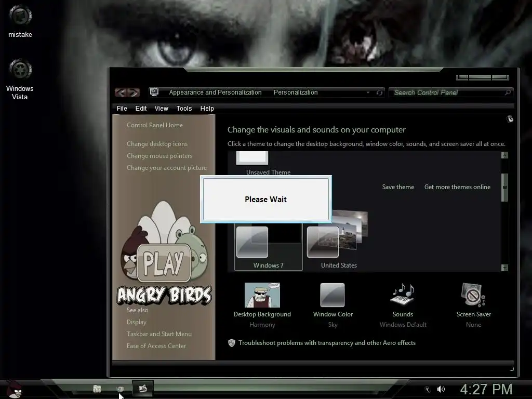The width and height of the screenshot is (532, 399).
Task: Click Save theme link
Action: [398, 187]
